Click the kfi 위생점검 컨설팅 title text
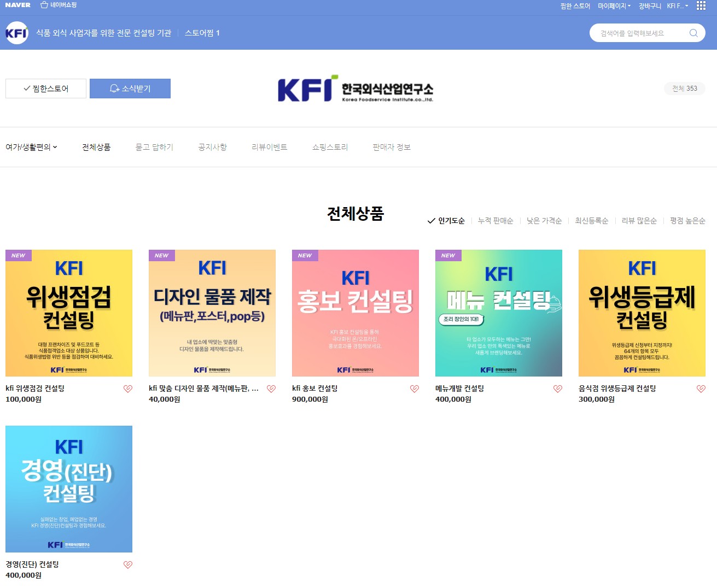 (35, 389)
